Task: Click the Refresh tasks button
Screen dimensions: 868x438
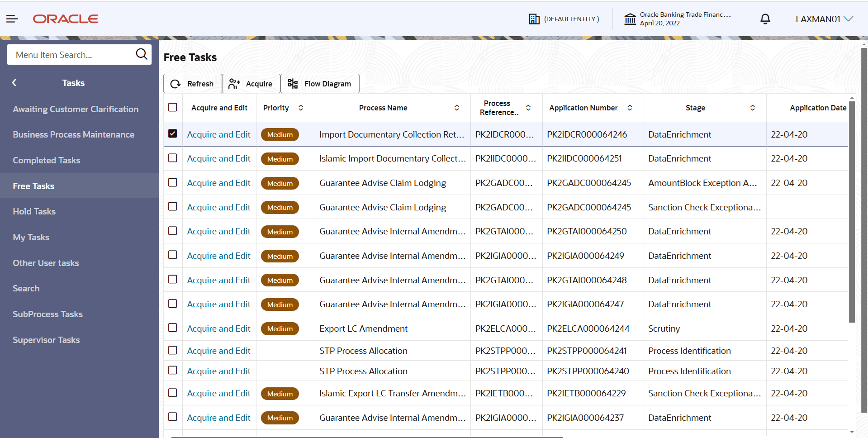Action: pyautogui.click(x=192, y=84)
